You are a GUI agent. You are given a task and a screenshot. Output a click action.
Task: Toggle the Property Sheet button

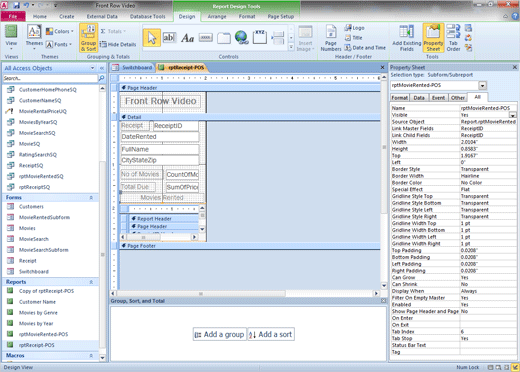[433, 38]
